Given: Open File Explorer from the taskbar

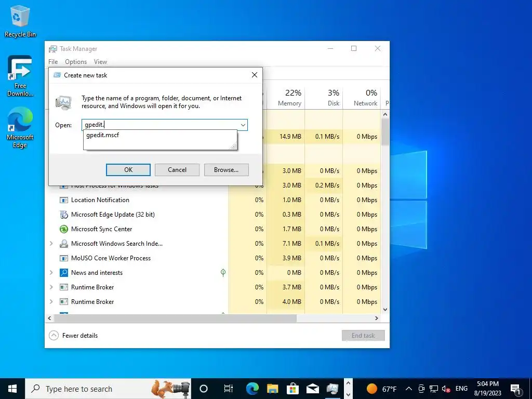Looking at the screenshot, I should coord(272,389).
